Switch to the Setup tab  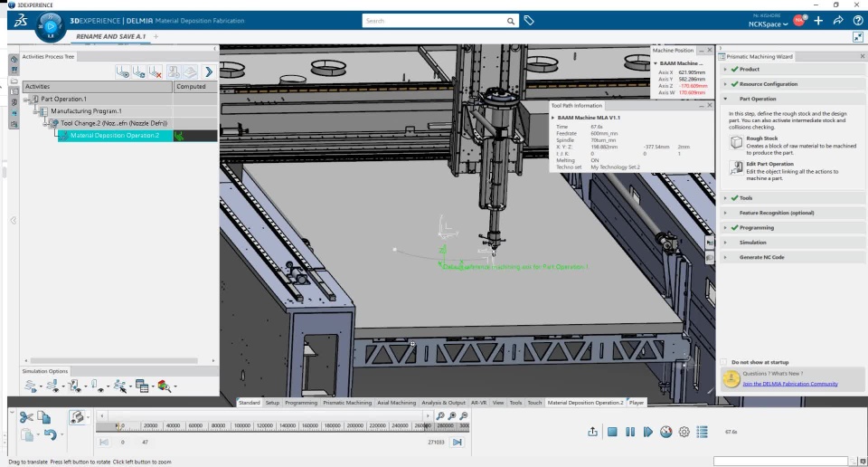272,403
